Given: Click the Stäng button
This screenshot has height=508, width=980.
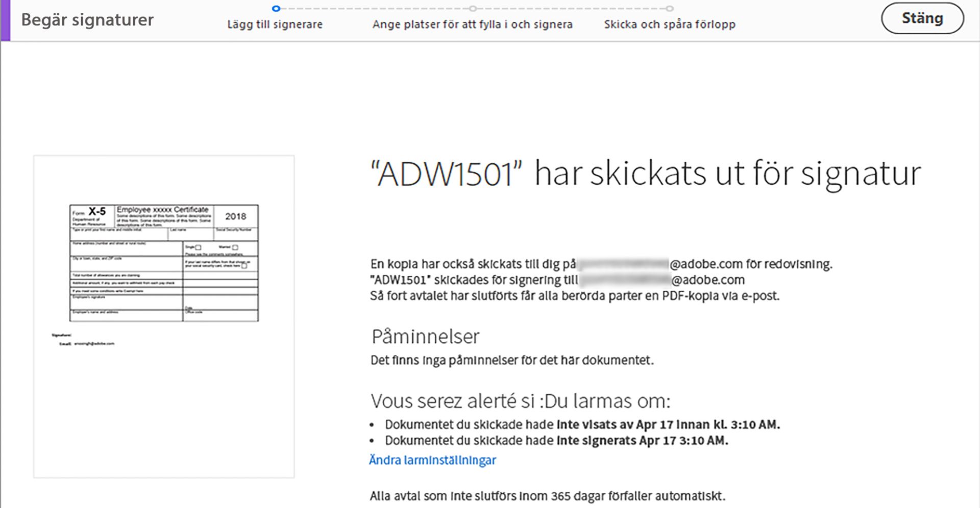Looking at the screenshot, I should click(x=923, y=18).
